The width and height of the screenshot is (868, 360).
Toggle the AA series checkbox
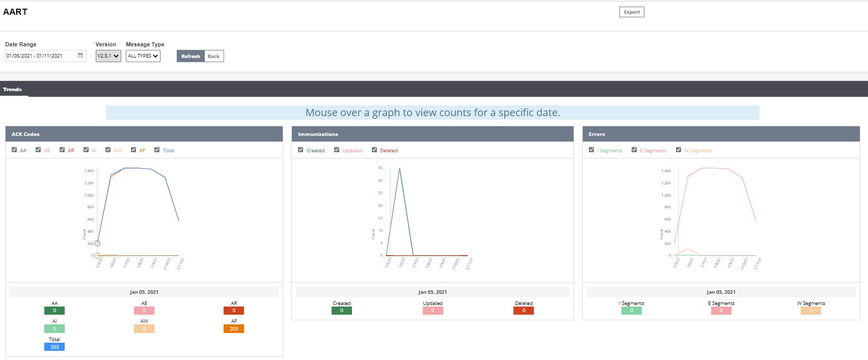[14, 150]
